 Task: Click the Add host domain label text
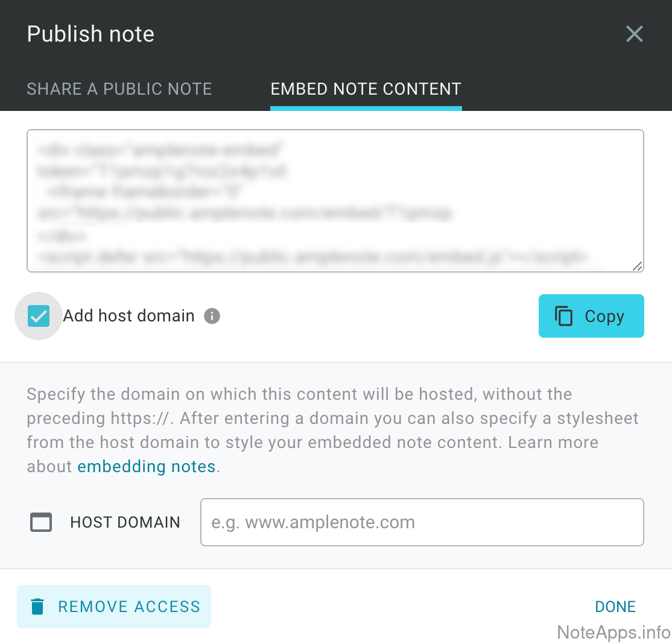(x=128, y=316)
